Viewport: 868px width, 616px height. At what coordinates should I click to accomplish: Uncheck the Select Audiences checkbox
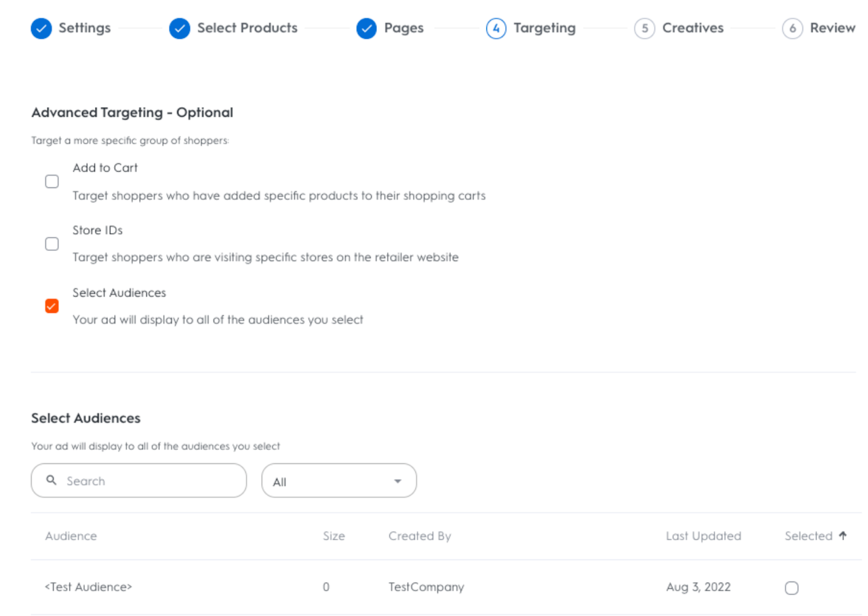click(52, 306)
